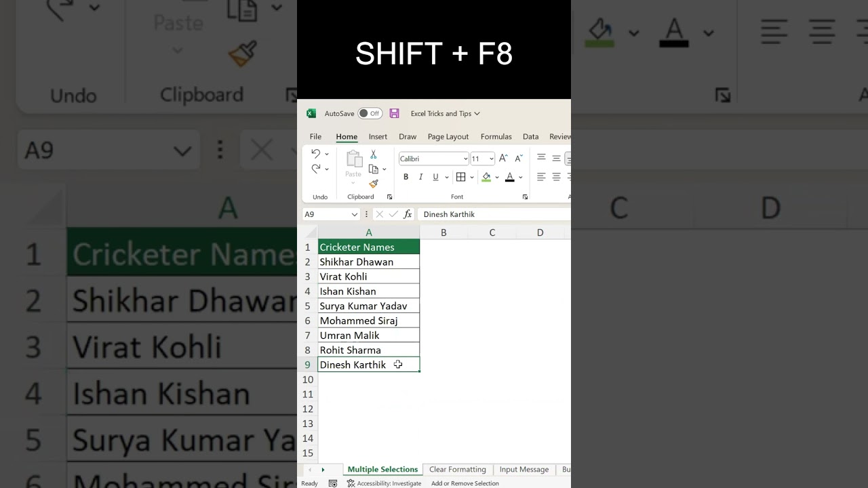The width and height of the screenshot is (868, 488).
Task: Click the blurred enlarged Format Painter brush in the background
Action: pos(243,54)
